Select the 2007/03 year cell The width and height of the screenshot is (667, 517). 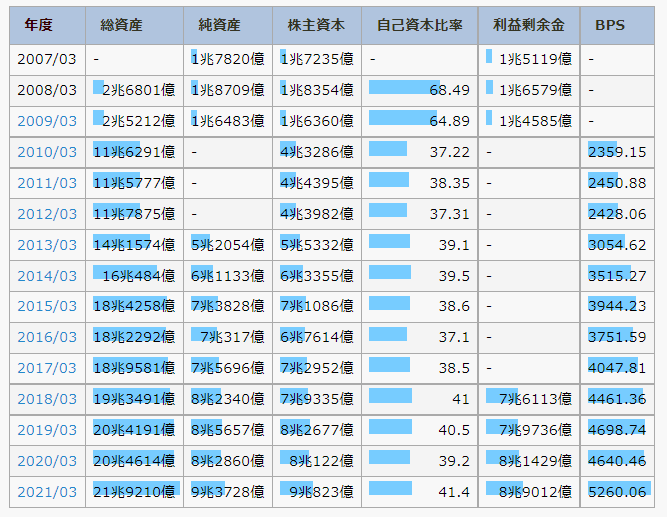(x=47, y=59)
